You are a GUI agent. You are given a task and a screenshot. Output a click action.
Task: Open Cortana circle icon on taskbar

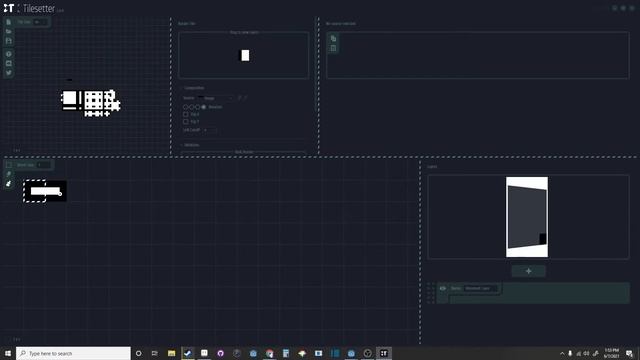(139, 353)
